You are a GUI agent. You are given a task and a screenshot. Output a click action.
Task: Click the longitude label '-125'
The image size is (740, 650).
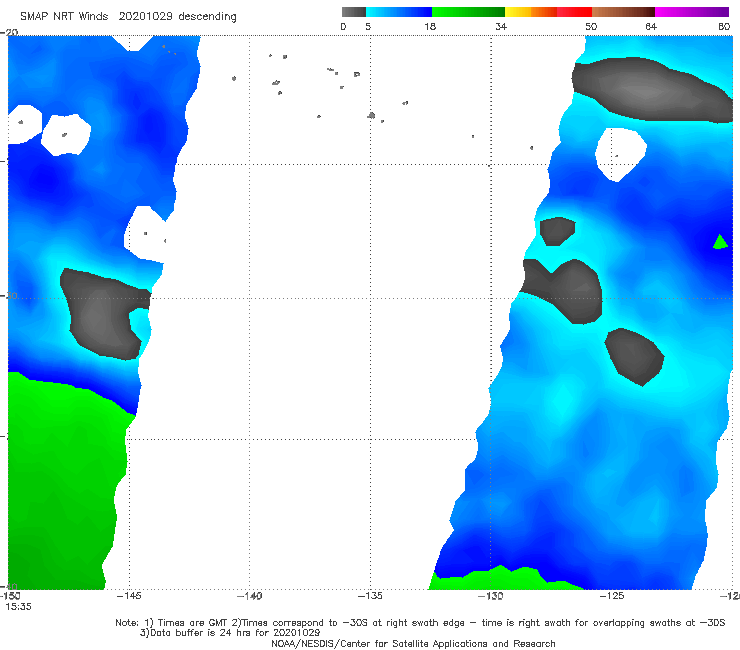[x=612, y=596]
